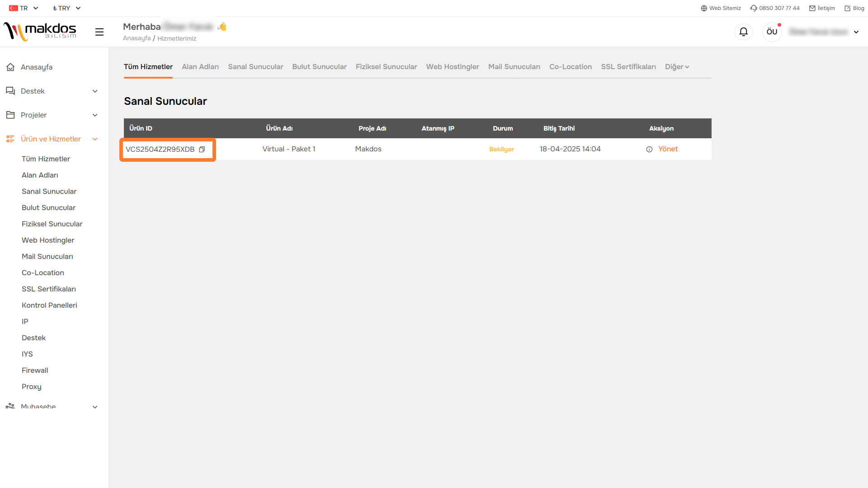Open the Diğer tab dropdown
The width and height of the screenshot is (868, 488).
point(677,67)
